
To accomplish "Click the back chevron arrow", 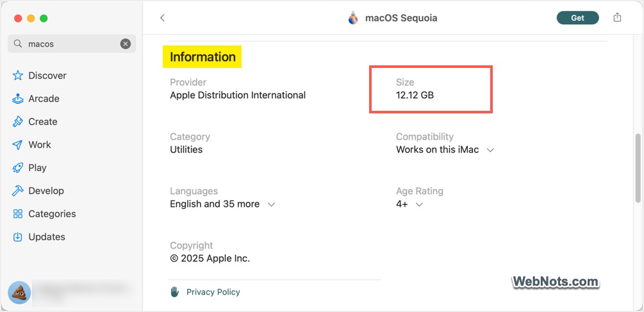I will (162, 18).
